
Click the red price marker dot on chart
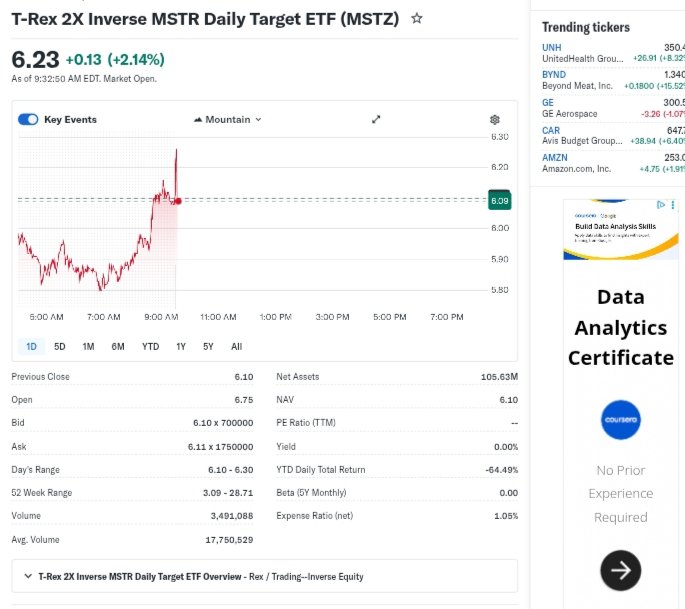click(x=178, y=201)
